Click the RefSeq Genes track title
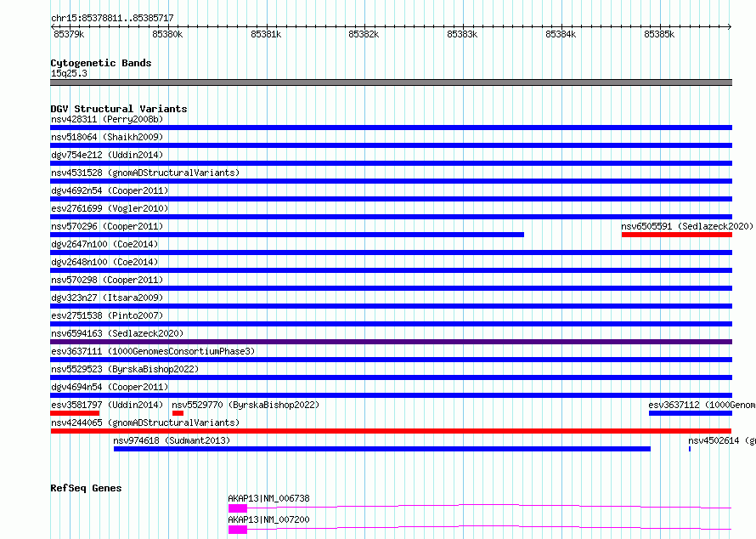 coord(86,488)
